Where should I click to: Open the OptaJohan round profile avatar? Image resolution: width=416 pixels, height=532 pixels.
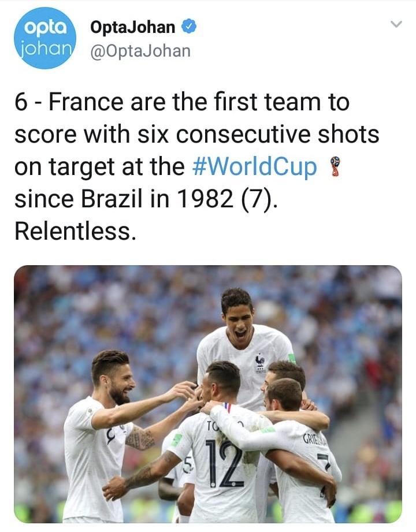[45, 38]
